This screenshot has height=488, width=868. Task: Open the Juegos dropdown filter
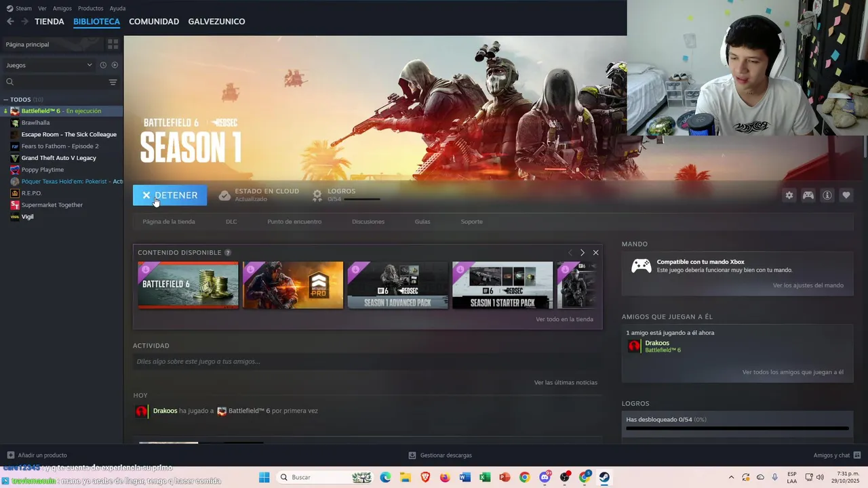click(x=49, y=65)
